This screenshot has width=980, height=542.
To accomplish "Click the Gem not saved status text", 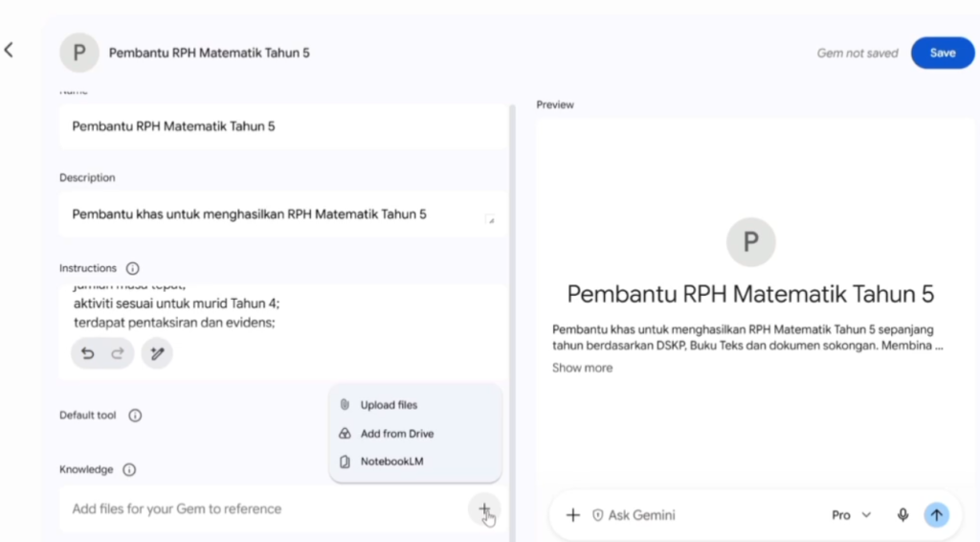I will [x=857, y=53].
